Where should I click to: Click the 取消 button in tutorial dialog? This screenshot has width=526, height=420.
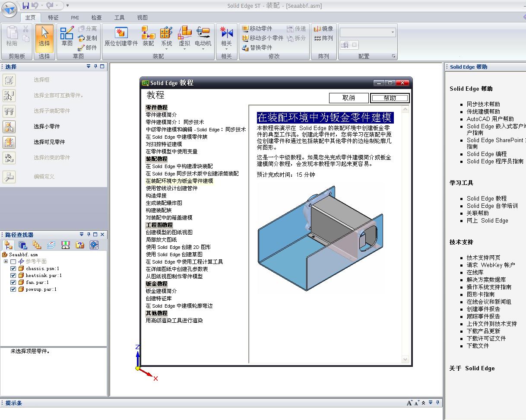349,98
